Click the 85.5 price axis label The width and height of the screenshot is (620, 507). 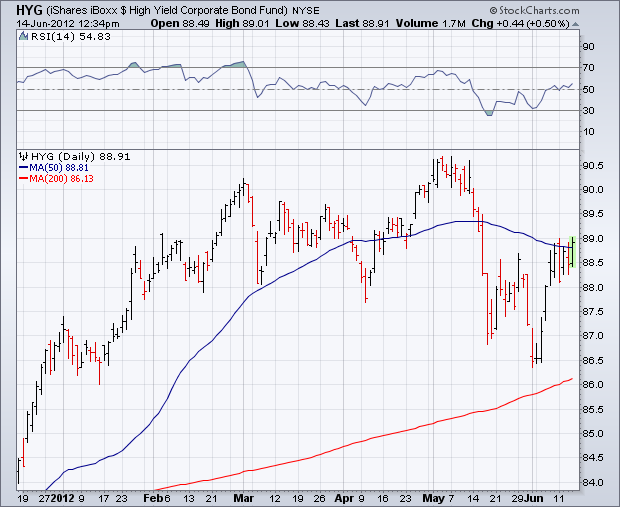[593, 409]
